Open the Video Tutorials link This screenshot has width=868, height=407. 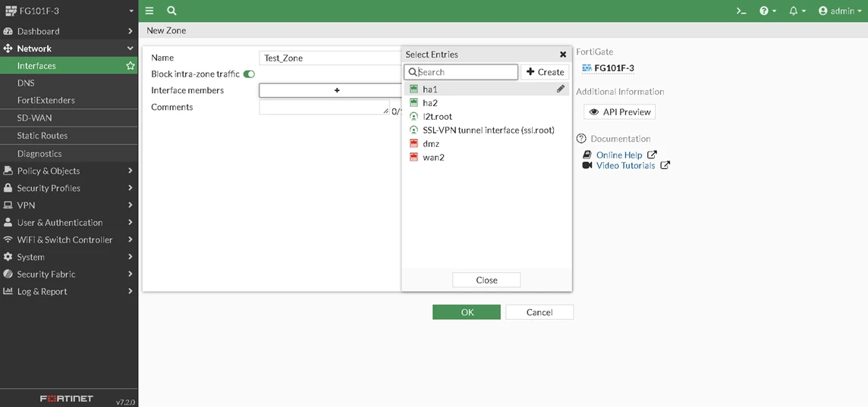pyautogui.click(x=626, y=165)
